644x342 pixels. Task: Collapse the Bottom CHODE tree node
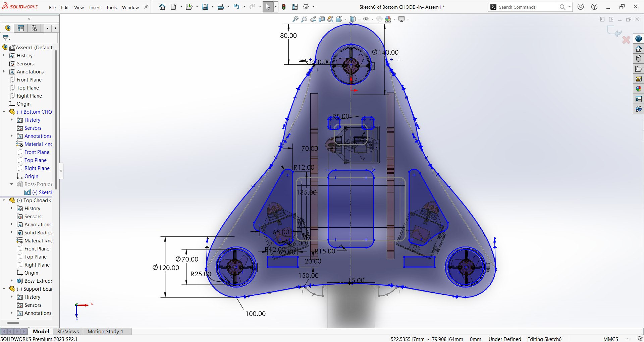pyautogui.click(x=4, y=112)
